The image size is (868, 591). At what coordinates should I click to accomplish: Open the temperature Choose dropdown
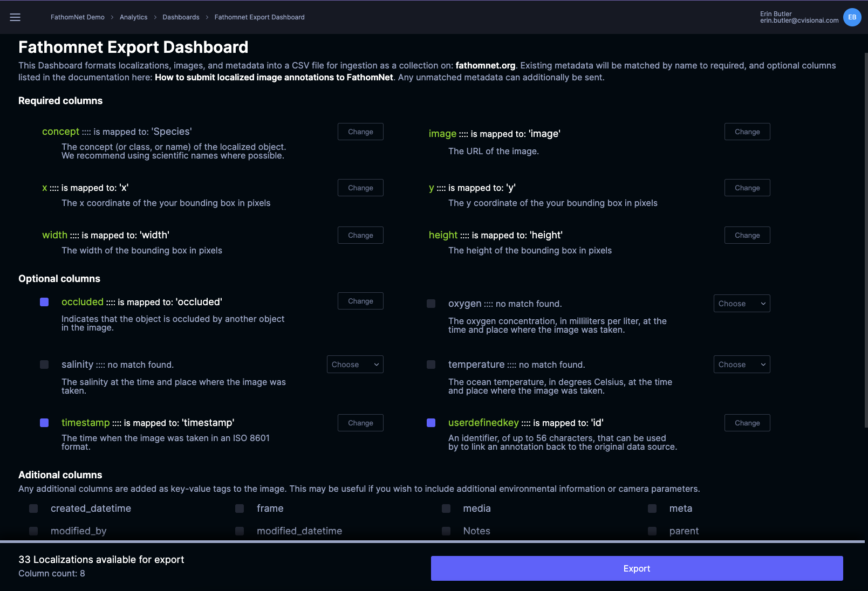(x=742, y=365)
